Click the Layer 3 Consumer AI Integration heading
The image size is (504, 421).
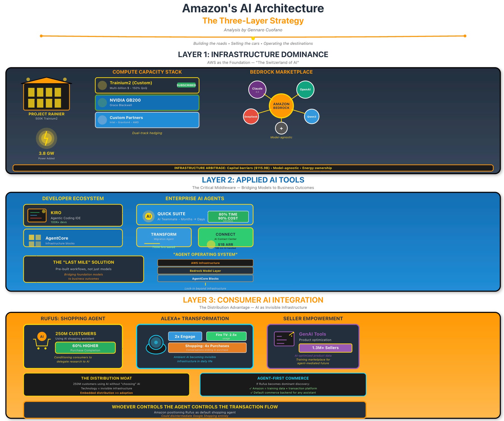point(253,300)
